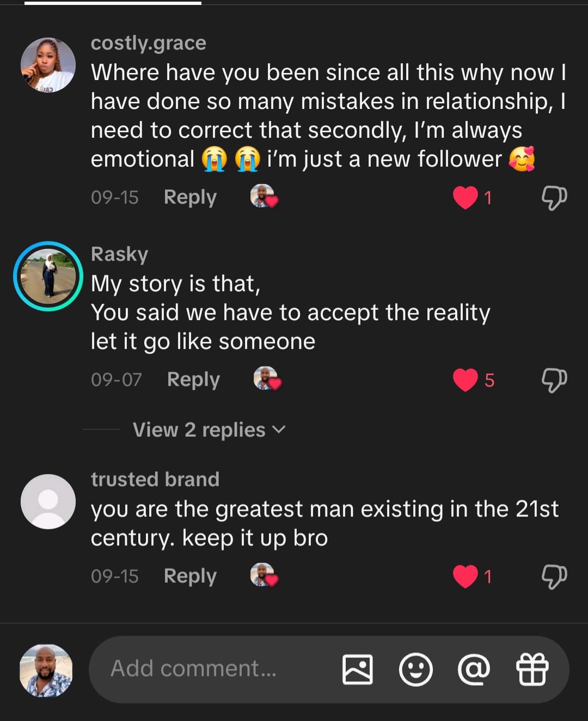
Task: Reply to costly.grace's comment
Action: 190,197
